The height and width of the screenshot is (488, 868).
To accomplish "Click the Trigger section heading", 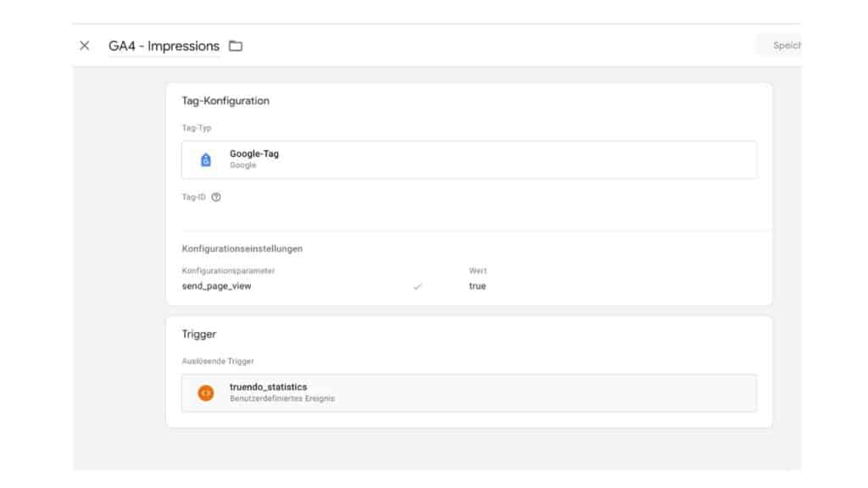I will (x=199, y=334).
